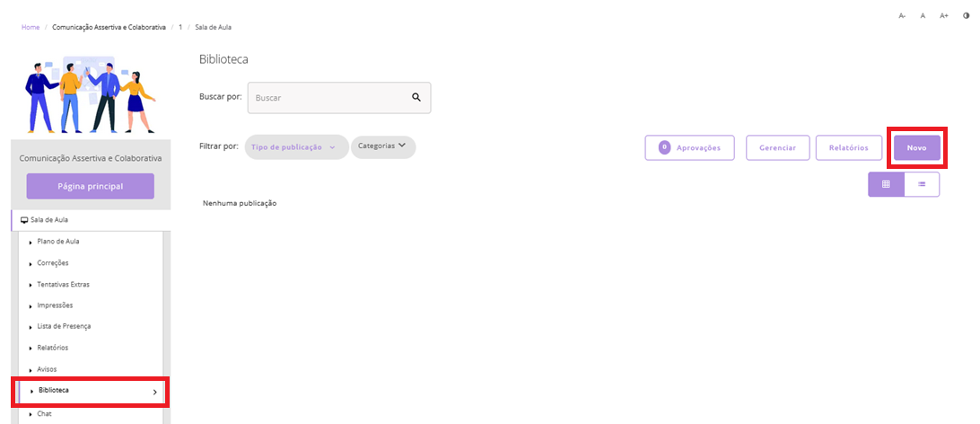Switch to list view layout
The width and height of the screenshot is (980, 424).
(x=922, y=184)
